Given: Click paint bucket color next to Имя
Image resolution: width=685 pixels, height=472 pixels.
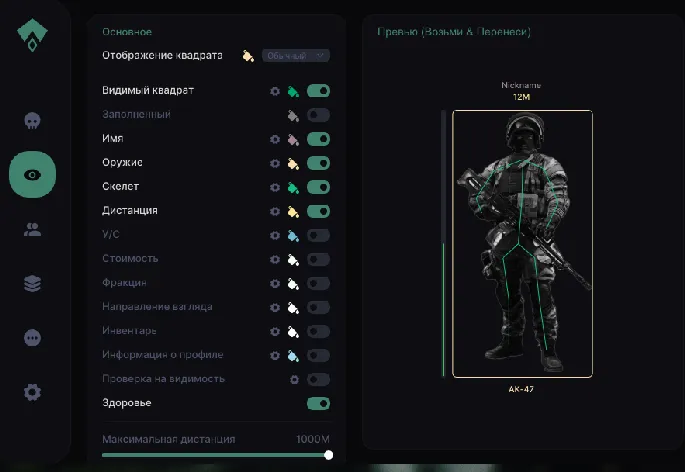Looking at the screenshot, I should coord(294,139).
